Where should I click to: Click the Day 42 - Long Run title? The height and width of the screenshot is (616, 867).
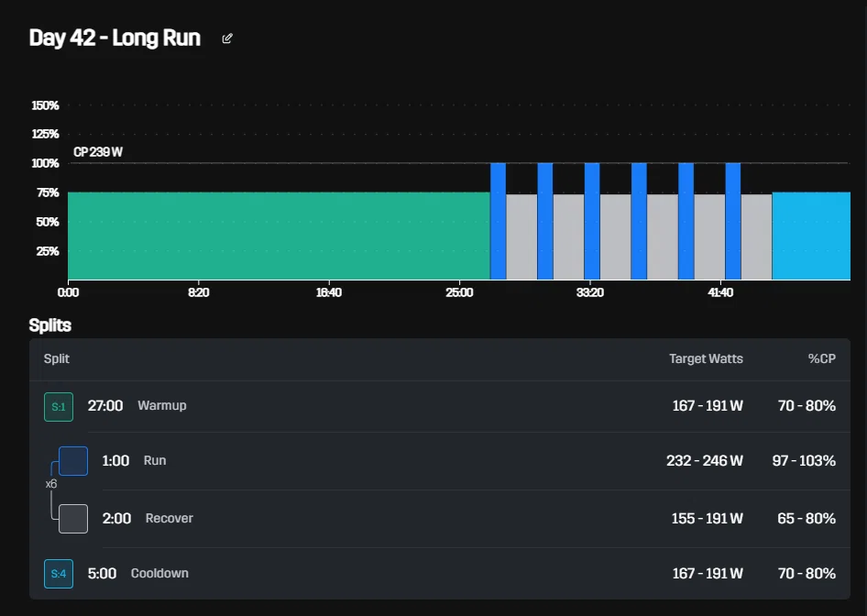[115, 38]
